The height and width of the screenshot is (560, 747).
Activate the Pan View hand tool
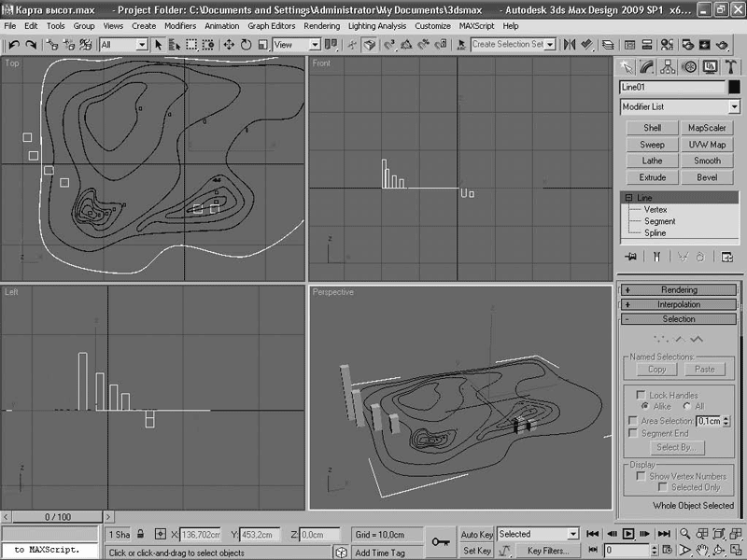(702, 551)
